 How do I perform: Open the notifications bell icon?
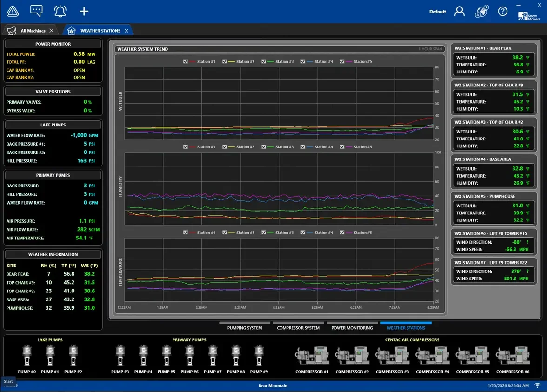point(60,11)
